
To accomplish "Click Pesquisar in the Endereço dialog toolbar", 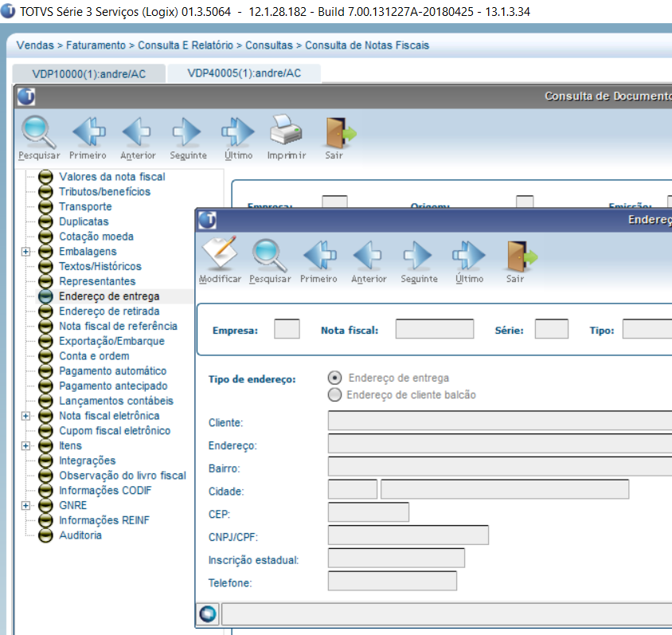I will pos(270,261).
